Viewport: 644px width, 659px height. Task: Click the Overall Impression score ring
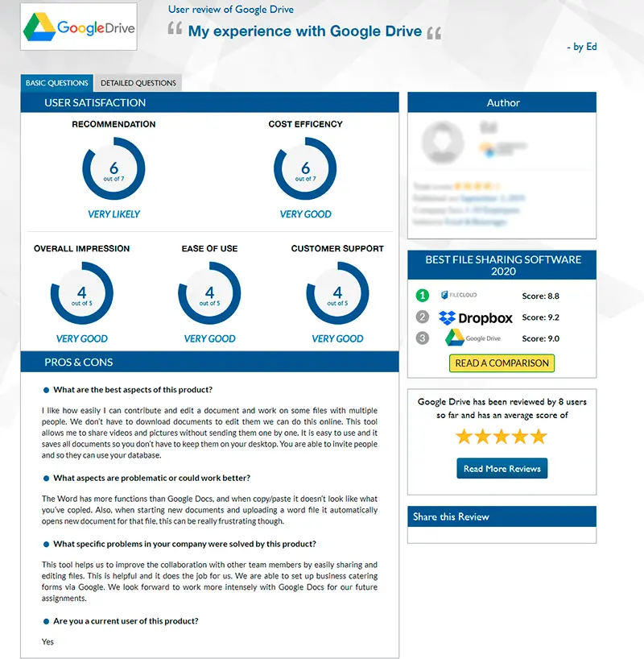(82, 293)
